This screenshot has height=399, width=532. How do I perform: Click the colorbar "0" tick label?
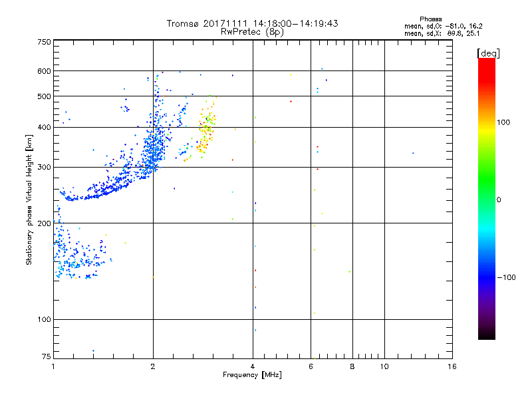498,200
